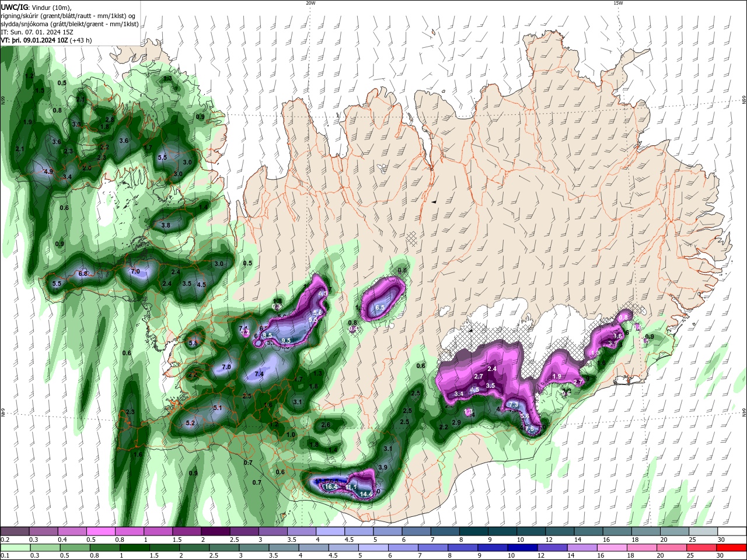Click the 6.5 snowfall value in the purple patch

click(380, 307)
